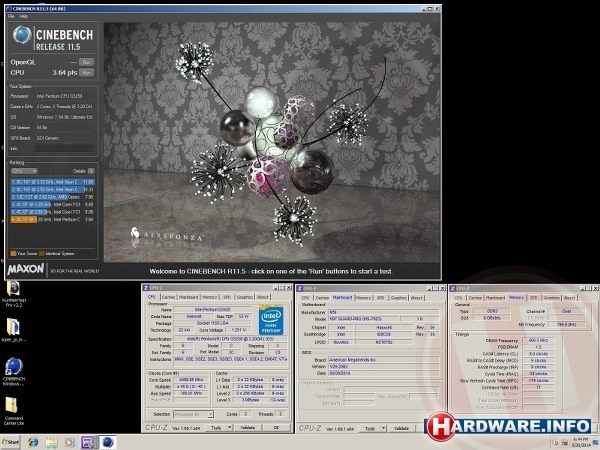Click the Identical System legend swatch
600x450 pixels.
coord(41,253)
